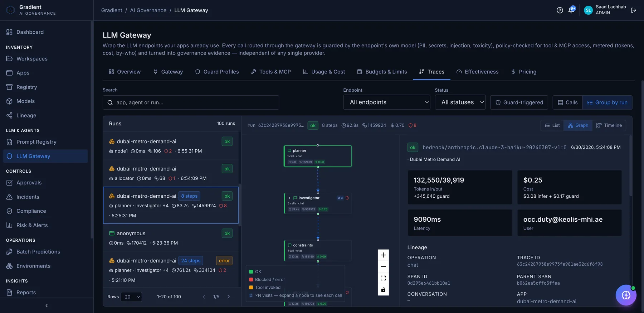
Task: Open the Gateway tab
Action: (x=168, y=72)
